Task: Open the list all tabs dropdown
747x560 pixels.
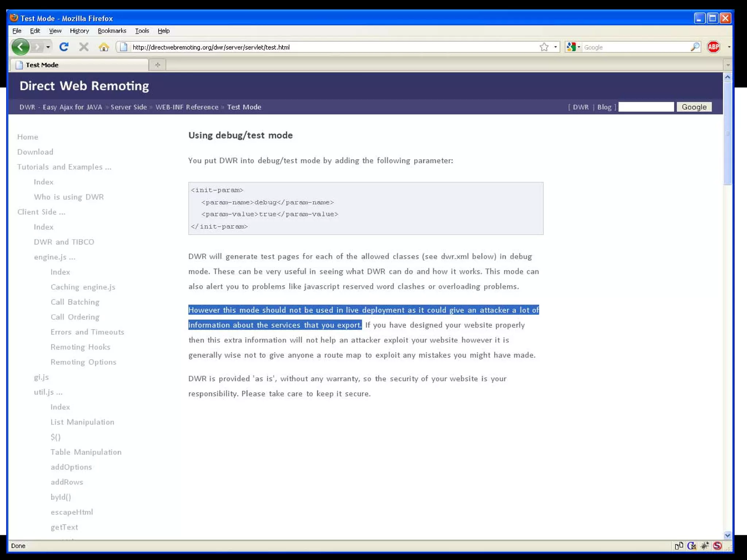Action: coord(728,65)
